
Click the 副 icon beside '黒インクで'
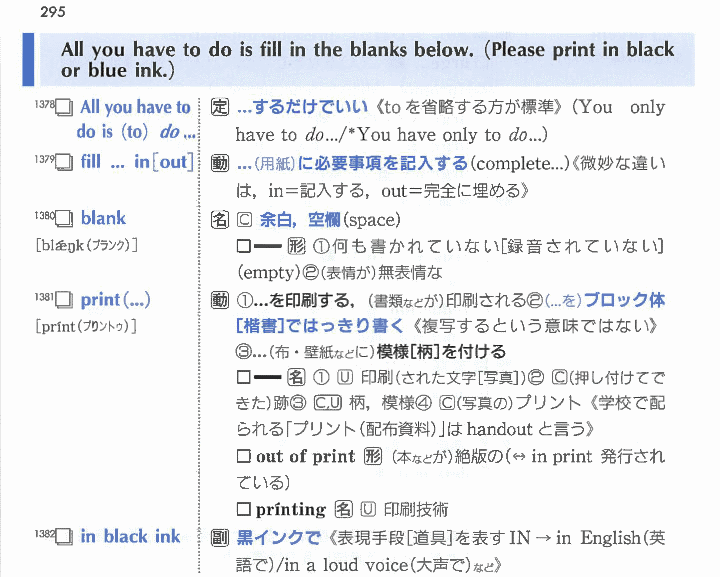220,537
